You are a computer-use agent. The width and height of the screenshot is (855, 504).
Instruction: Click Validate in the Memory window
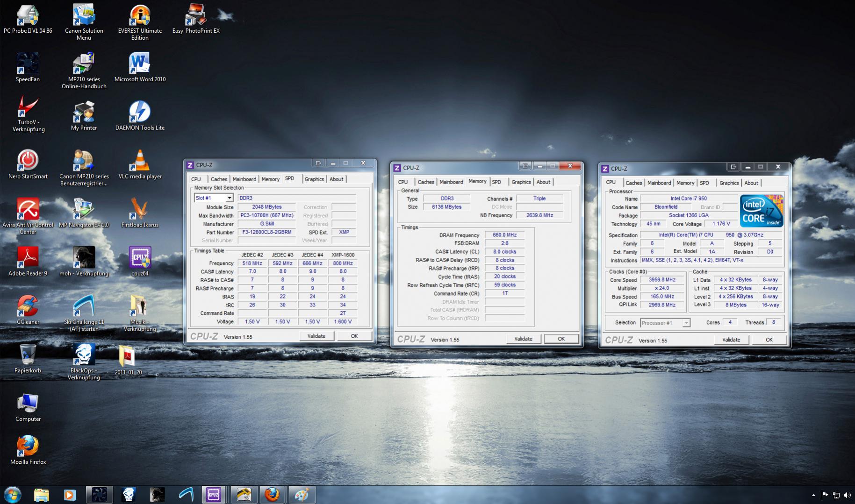[x=523, y=339]
